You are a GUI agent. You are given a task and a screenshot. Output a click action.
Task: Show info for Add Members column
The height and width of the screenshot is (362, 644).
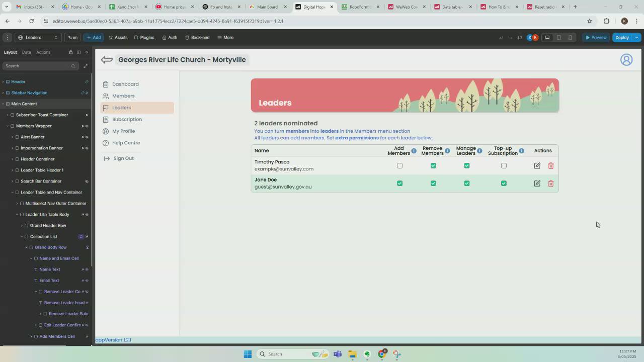[x=414, y=151]
